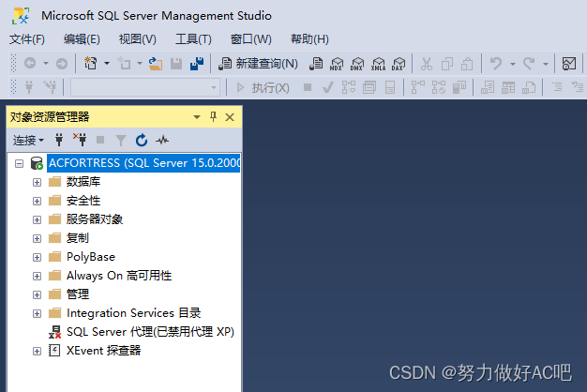Expand the 安全性 folder

coord(37,201)
